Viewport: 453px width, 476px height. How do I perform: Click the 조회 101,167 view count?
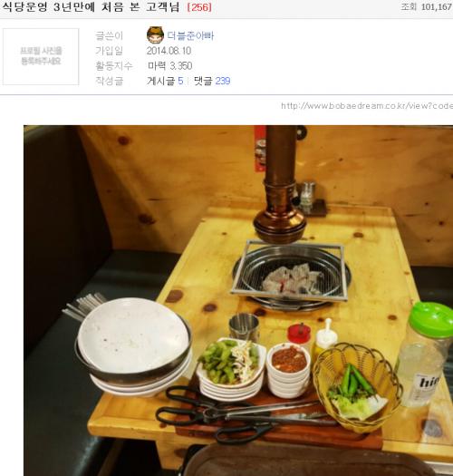tap(427, 7)
